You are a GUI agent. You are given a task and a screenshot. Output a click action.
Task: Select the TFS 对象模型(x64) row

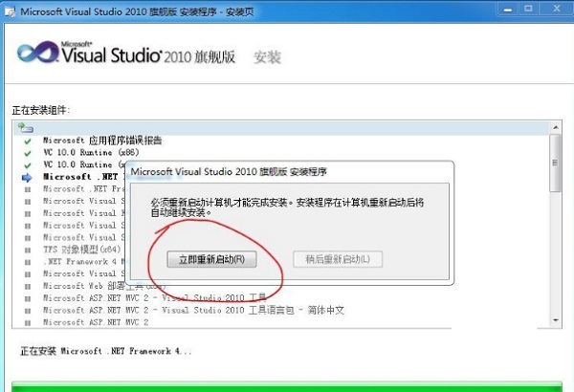click(81, 250)
